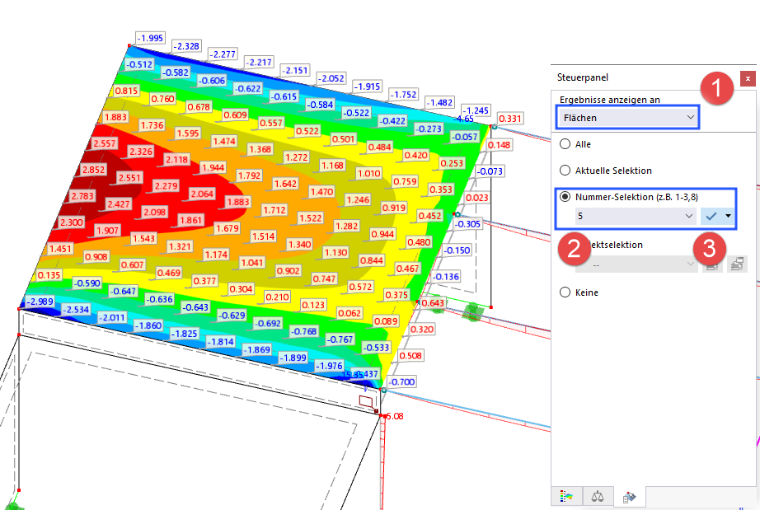Click the result value -1.976
This screenshot has height=510, width=760.
[330, 366]
